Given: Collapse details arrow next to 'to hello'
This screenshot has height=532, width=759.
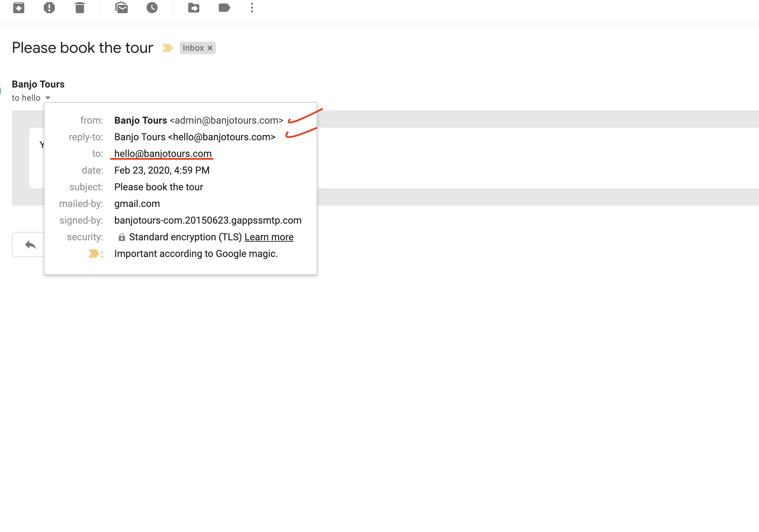Looking at the screenshot, I should 48,98.
